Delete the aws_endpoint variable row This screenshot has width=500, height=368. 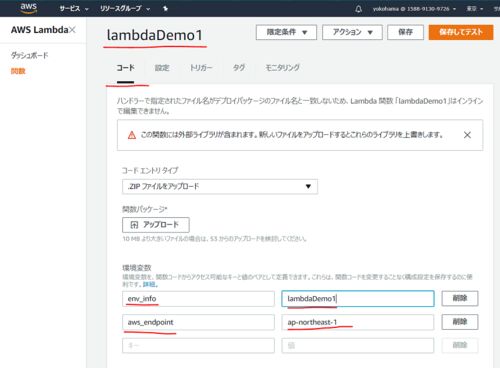(460, 322)
